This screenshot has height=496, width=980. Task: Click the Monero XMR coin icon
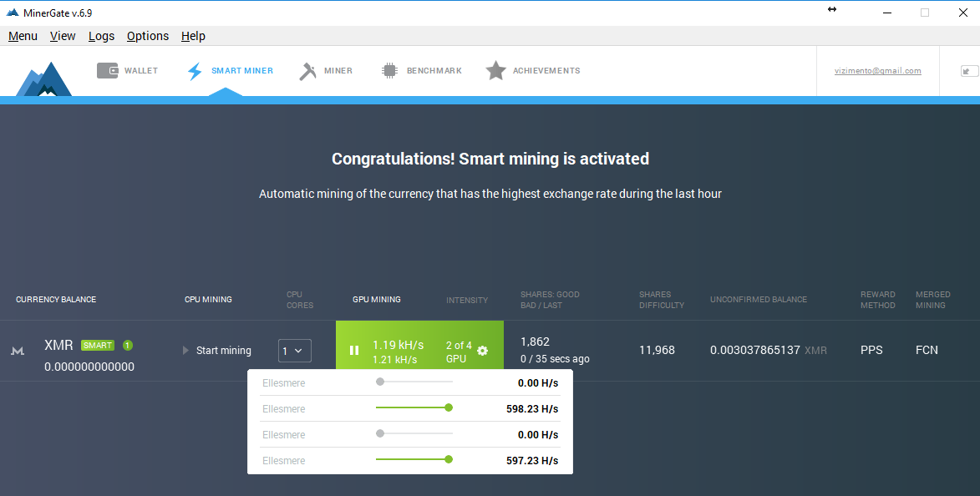18,351
